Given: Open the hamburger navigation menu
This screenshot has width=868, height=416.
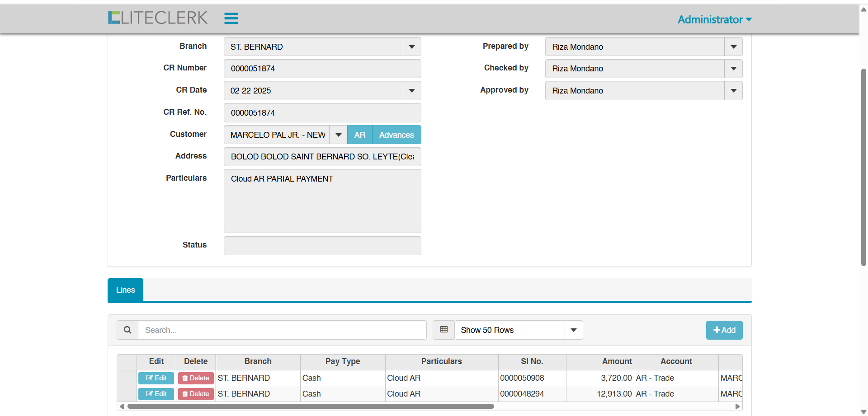Looking at the screenshot, I should (x=231, y=18).
